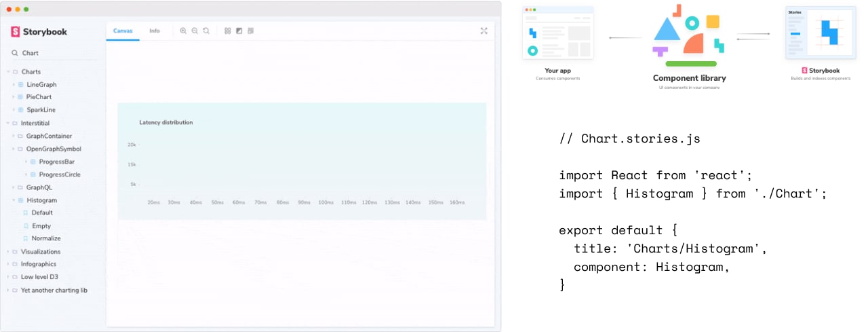The width and height of the screenshot is (868, 332).
Task: Click the Storybook stories panel illustration
Action: click(x=821, y=34)
